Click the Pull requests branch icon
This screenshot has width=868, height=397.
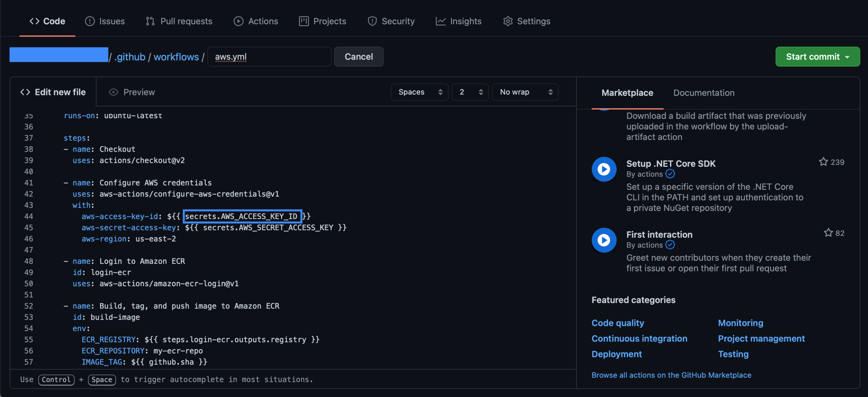[x=150, y=21]
